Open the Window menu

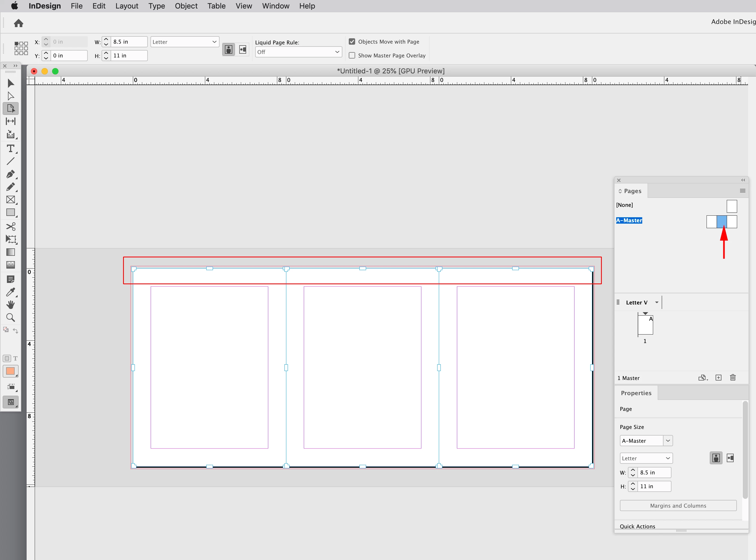(x=275, y=6)
